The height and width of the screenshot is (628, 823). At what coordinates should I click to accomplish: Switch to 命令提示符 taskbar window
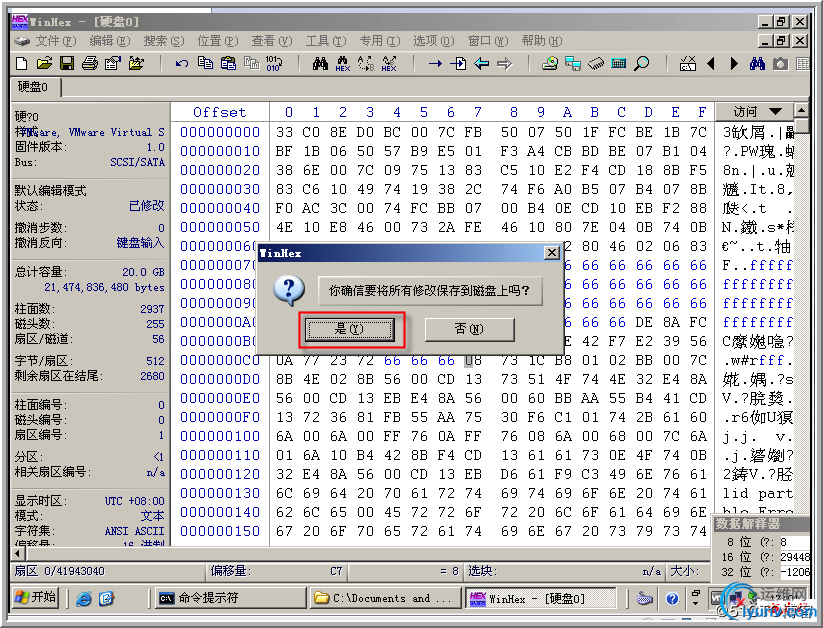(231, 598)
